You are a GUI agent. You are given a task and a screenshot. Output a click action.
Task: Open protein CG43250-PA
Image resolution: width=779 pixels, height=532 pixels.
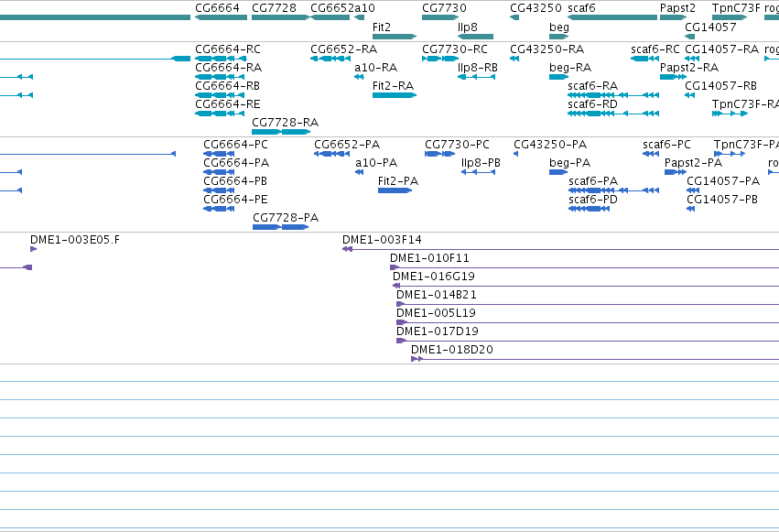click(x=550, y=145)
